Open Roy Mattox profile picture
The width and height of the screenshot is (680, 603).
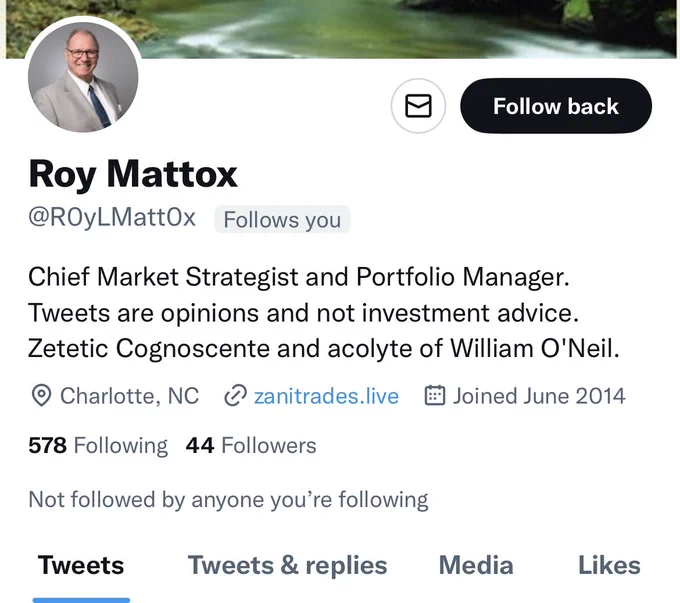click(x=83, y=77)
